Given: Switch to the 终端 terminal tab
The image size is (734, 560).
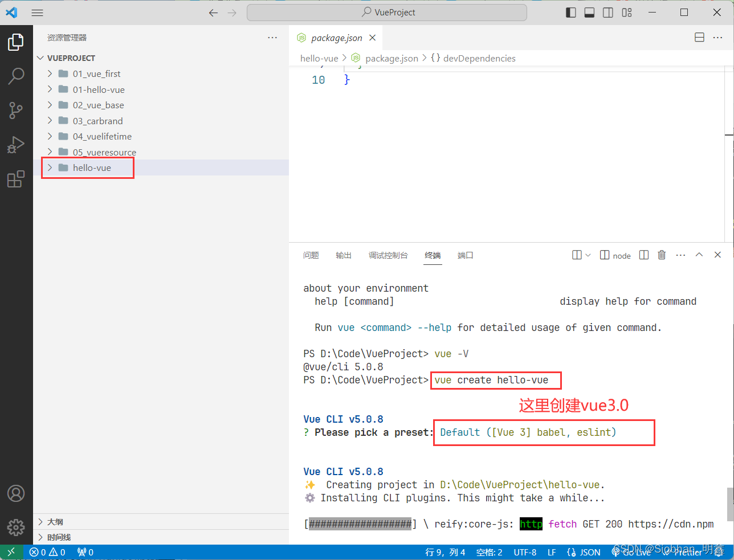Looking at the screenshot, I should 433,255.
